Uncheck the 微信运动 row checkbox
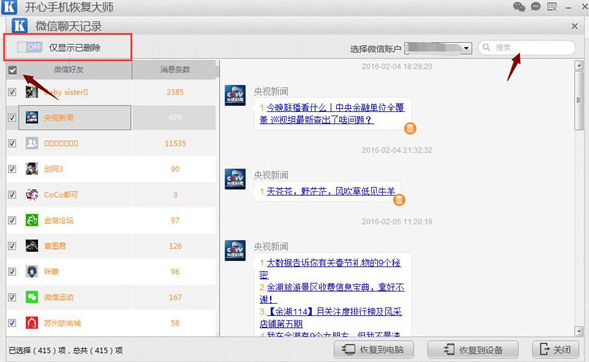589x362 pixels. click(x=12, y=297)
